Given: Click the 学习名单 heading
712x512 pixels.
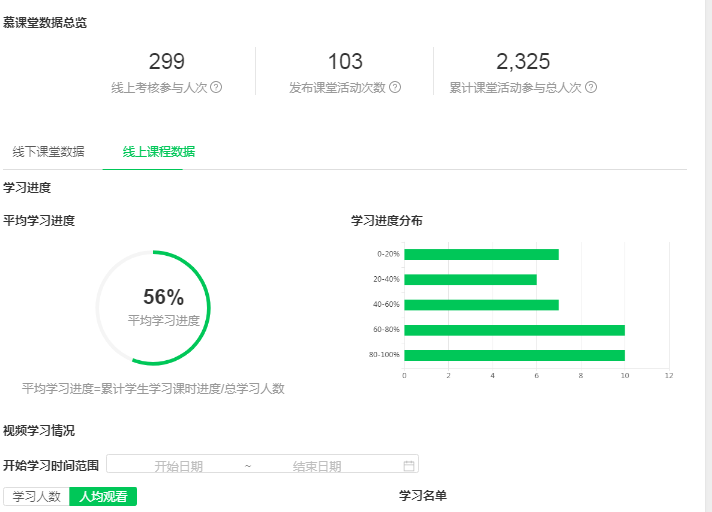Looking at the screenshot, I should click(422, 495).
